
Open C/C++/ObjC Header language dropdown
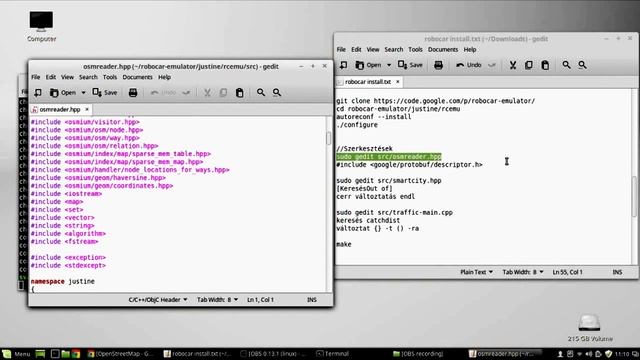pyautogui.click(x=158, y=300)
